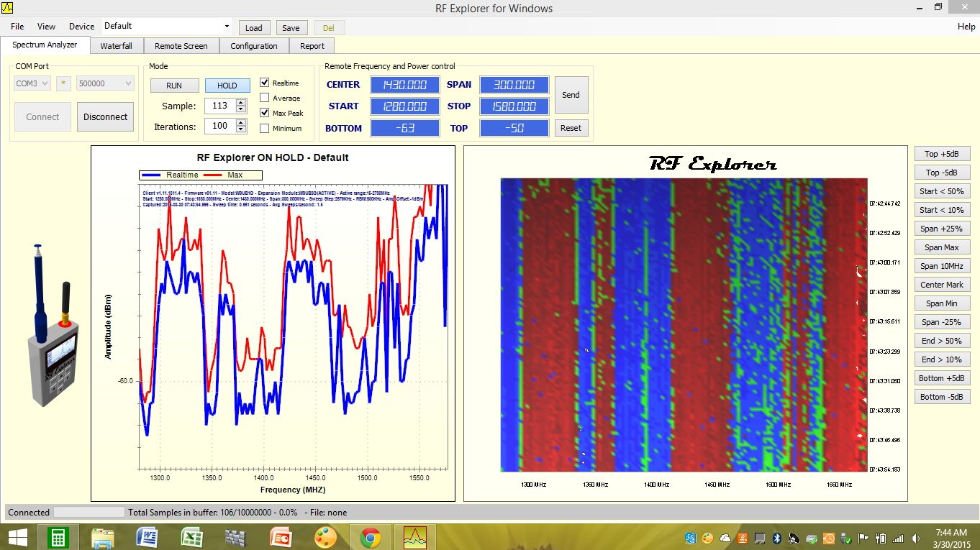Image resolution: width=980 pixels, height=550 pixels.
Task: Launch PowerPoint from the taskbar
Action: tap(281, 537)
